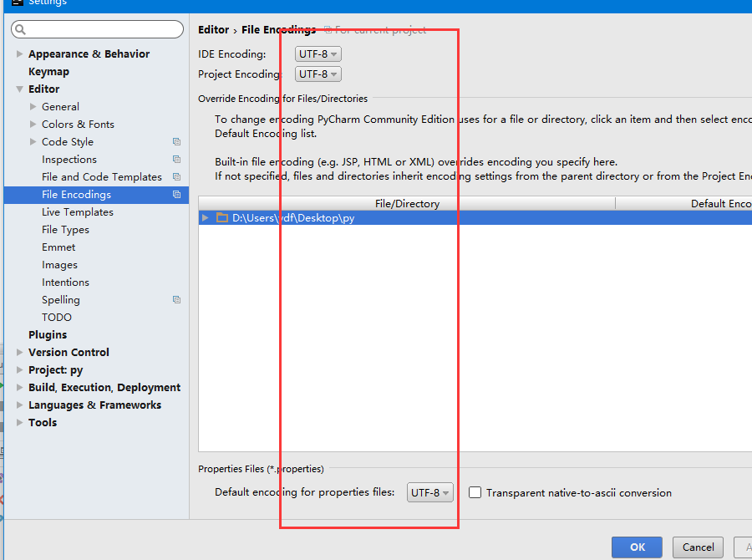Open IDE Encoding dropdown
Image resolution: width=752 pixels, height=560 pixels.
[318, 54]
